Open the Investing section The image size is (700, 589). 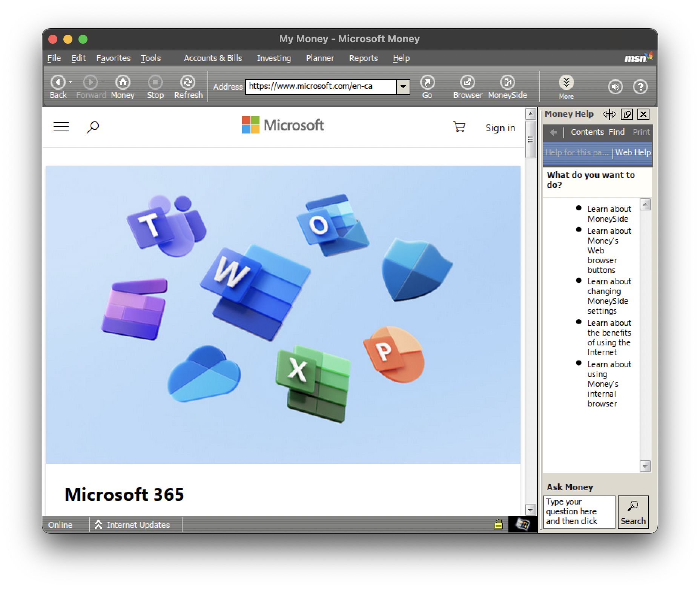(x=274, y=58)
